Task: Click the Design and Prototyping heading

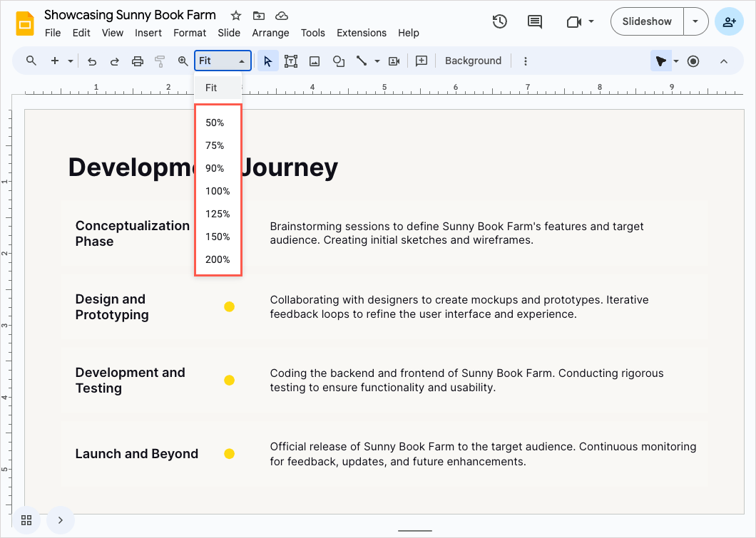Action: [x=112, y=307]
